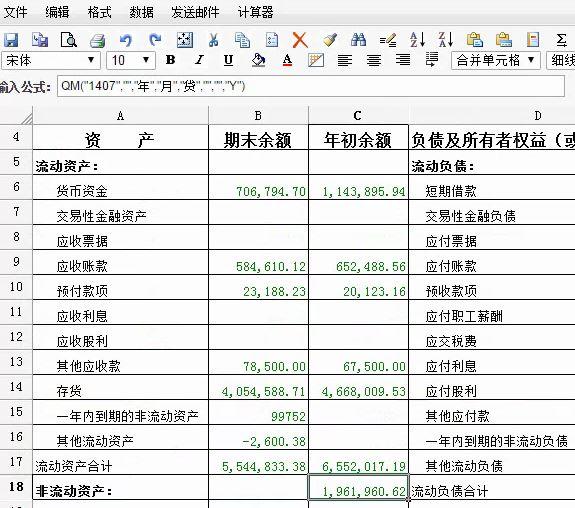The width and height of the screenshot is (575, 508).
Task: Click the document Paste icon
Action: [271, 40]
